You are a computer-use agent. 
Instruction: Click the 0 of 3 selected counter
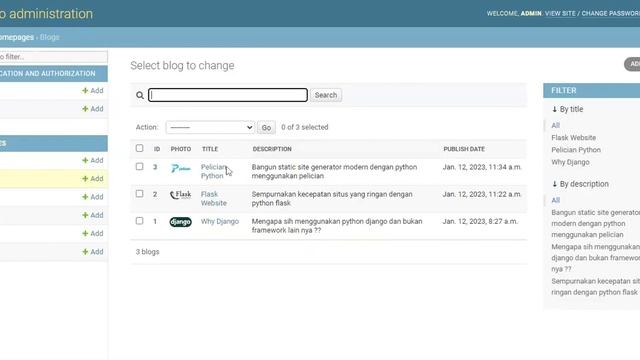point(304,127)
